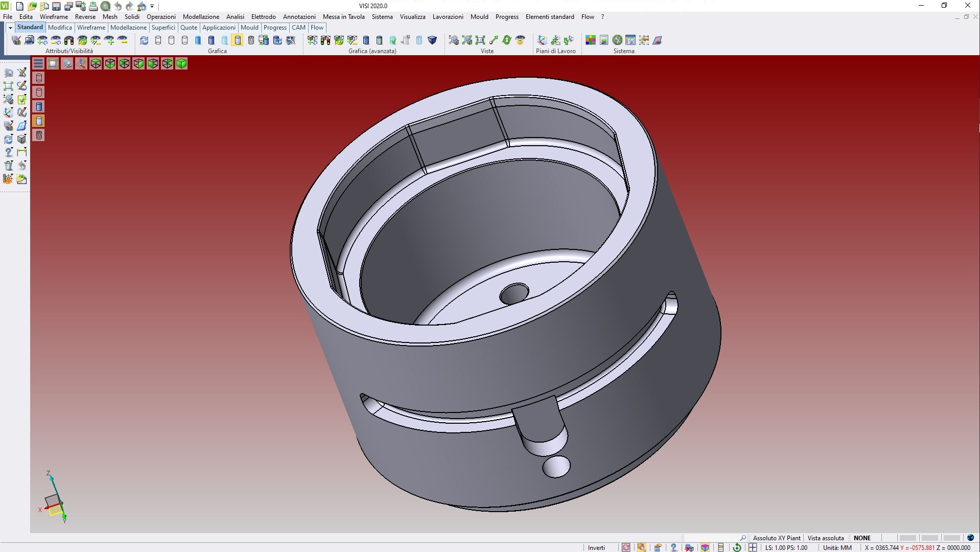Open the Wireframe menu
The height and width of the screenshot is (552, 980).
pyautogui.click(x=54, y=17)
